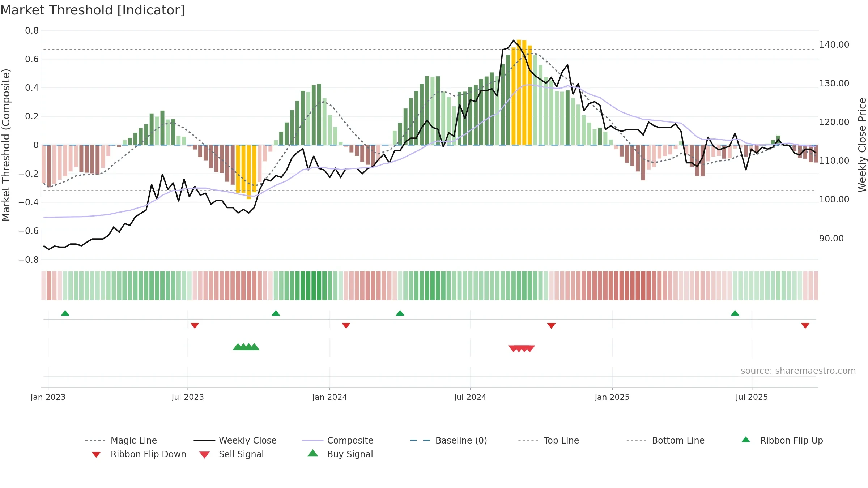This screenshot has width=868, height=488.
Task: Select the Ribbon Flip Up marker before Jul 2025
Action: coord(735,313)
